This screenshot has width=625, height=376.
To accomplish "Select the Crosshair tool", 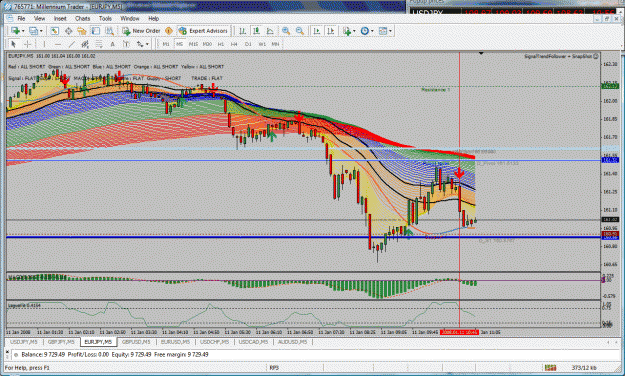I will 28,44.
